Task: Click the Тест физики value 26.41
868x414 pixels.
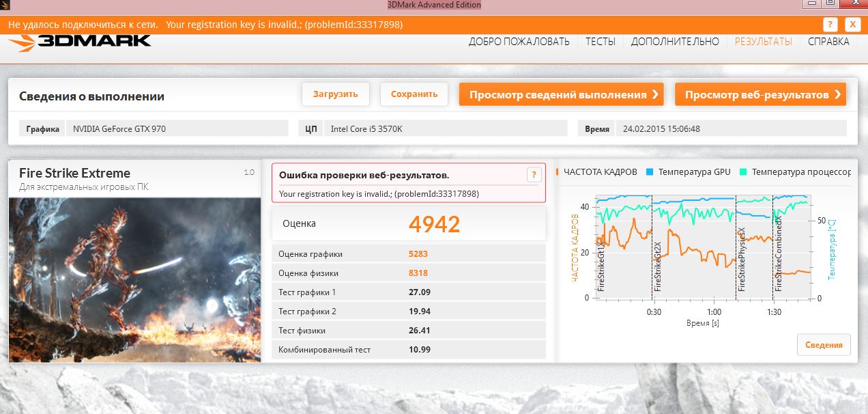Action: click(420, 331)
